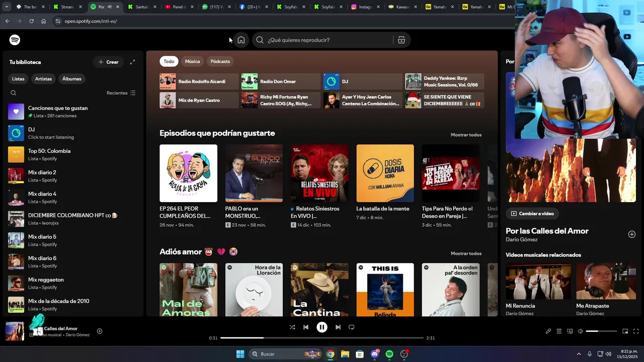644x362 pixels.
Task: Open the lyrics microphone icon
Action: click(x=548, y=331)
